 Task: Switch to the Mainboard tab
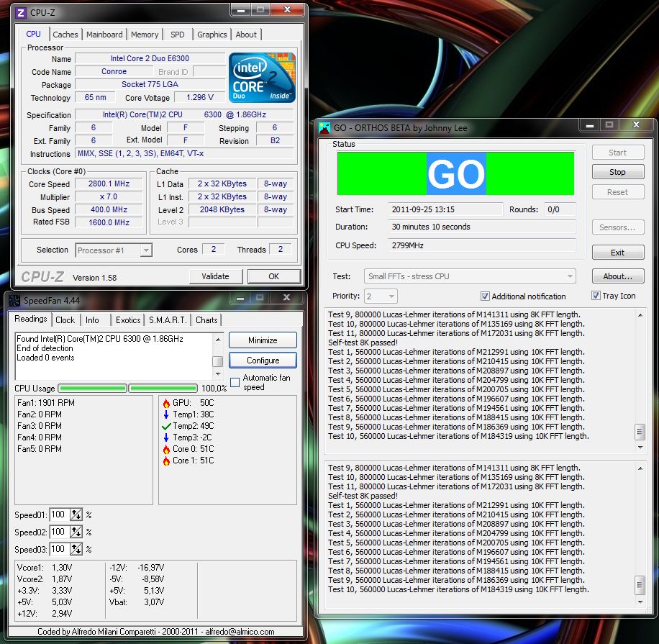(x=104, y=35)
